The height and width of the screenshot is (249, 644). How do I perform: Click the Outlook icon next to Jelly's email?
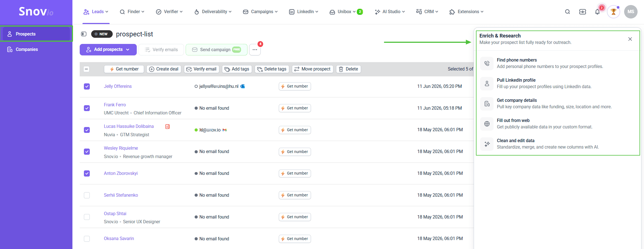[x=243, y=86]
